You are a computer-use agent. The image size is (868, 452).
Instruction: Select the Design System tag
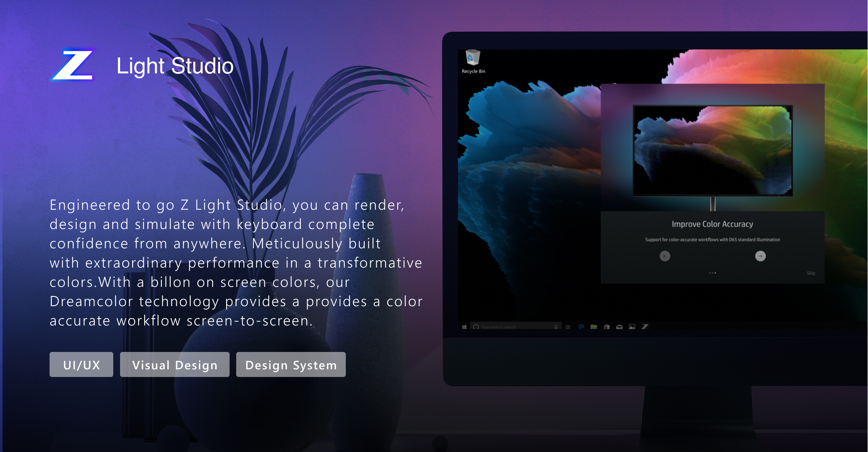click(291, 364)
